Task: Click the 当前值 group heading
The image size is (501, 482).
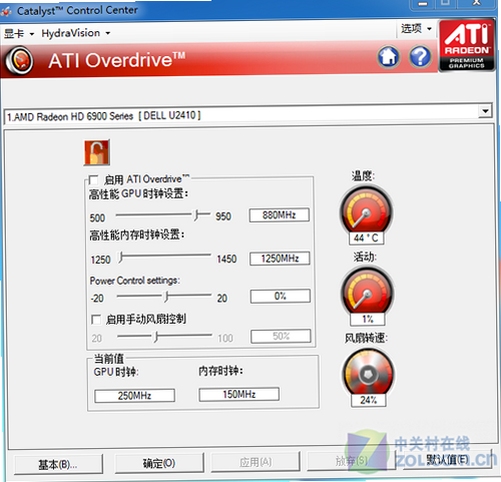Action: tap(109, 358)
